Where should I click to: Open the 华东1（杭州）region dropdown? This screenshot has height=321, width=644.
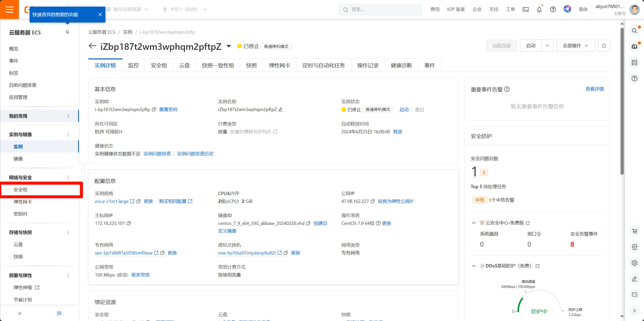click(185, 9)
